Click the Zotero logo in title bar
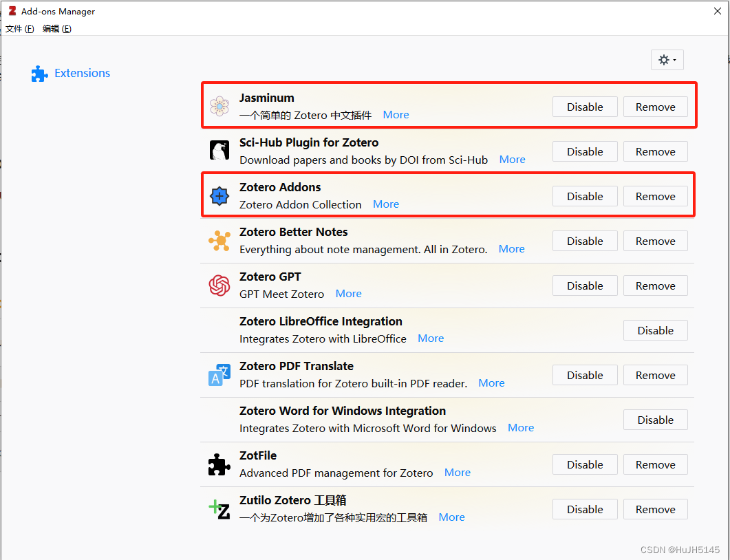This screenshot has height=560, width=730. click(12, 11)
